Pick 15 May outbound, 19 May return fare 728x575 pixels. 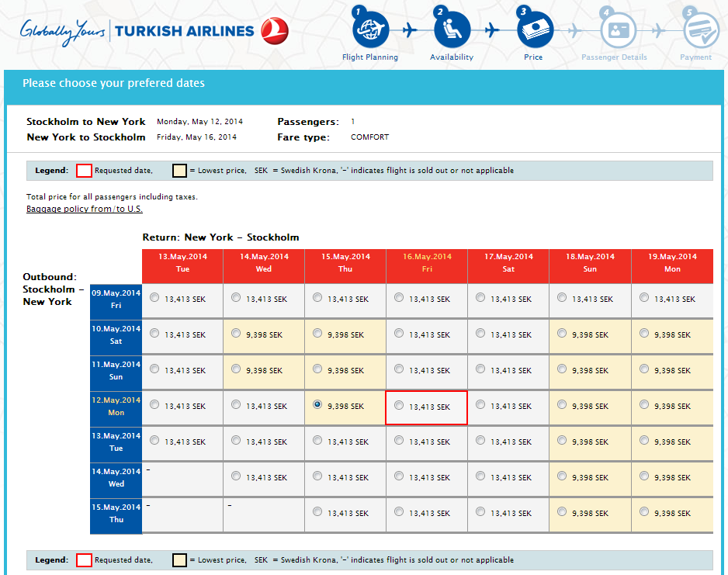coord(644,512)
